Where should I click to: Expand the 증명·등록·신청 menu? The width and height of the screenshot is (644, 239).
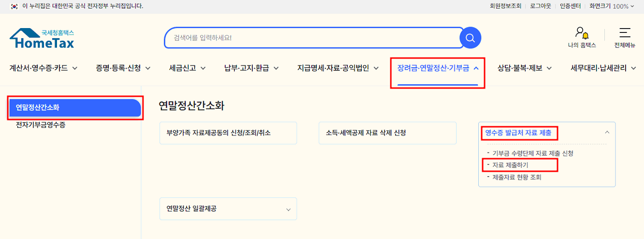123,68
